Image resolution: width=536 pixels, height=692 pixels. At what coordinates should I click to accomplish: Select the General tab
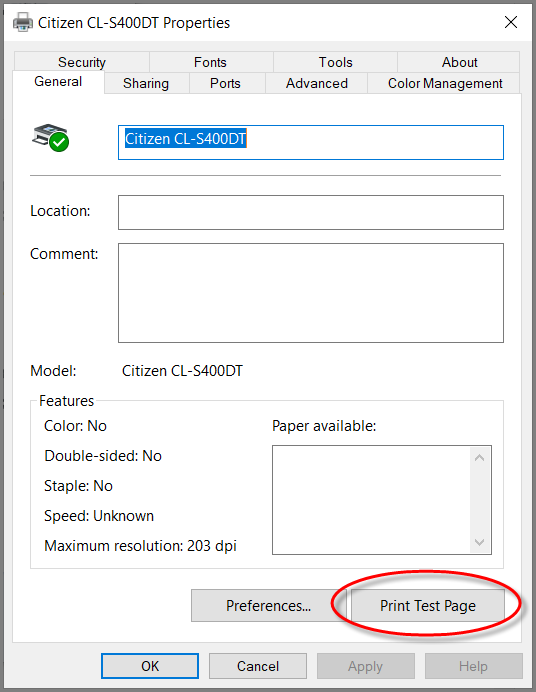58,82
